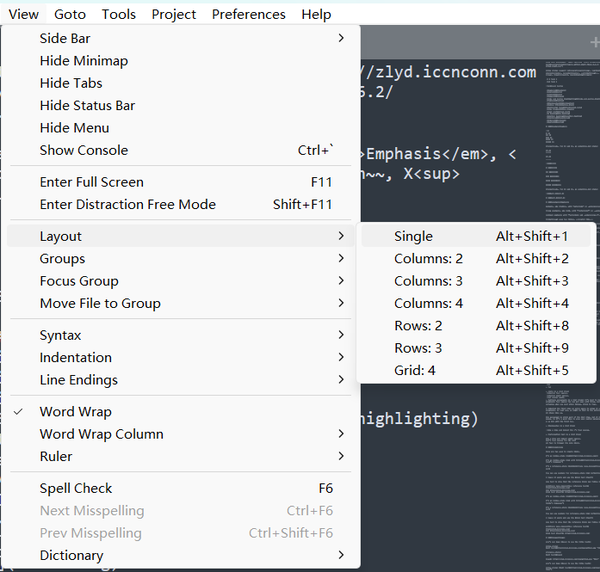
Task: Enable Spell Check option
Action: coord(76,489)
